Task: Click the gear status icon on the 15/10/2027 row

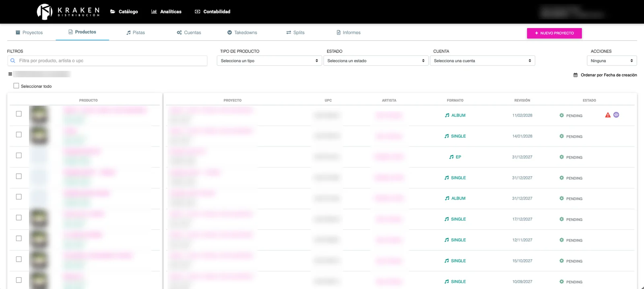Action: pyautogui.click(x=561, y=261)
